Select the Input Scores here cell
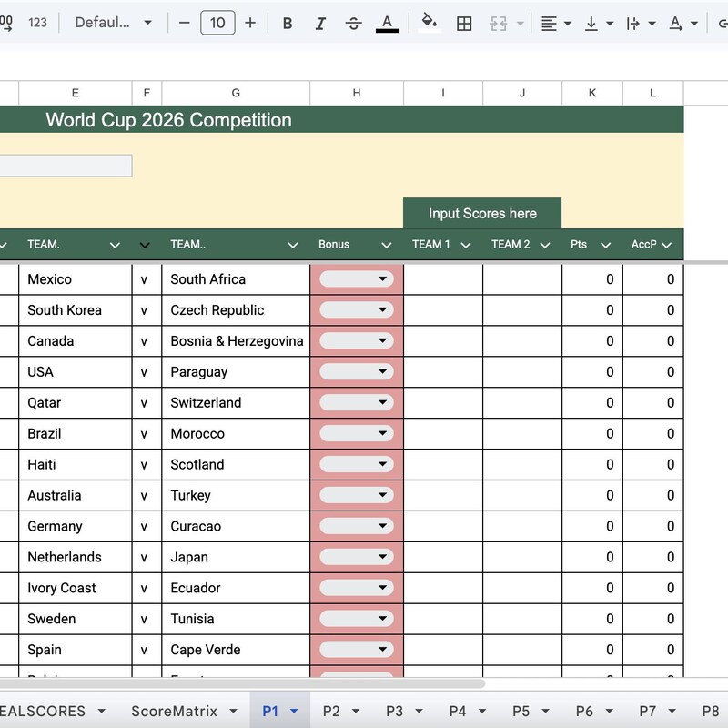The width and height of the screenshot is (728, 728). [x=482, y=213]
